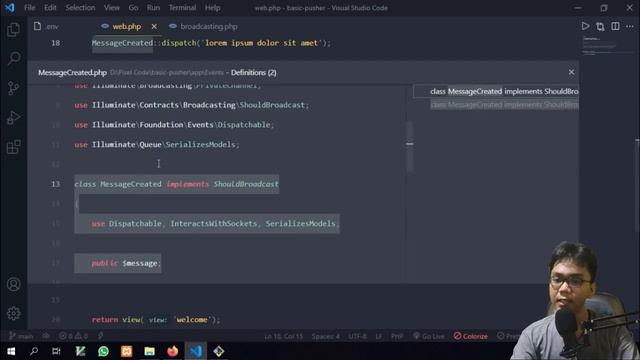640x360 pixels.
Task: Click 'return view' welcome line
Action: pyautogui.click(x=156, y=320)
